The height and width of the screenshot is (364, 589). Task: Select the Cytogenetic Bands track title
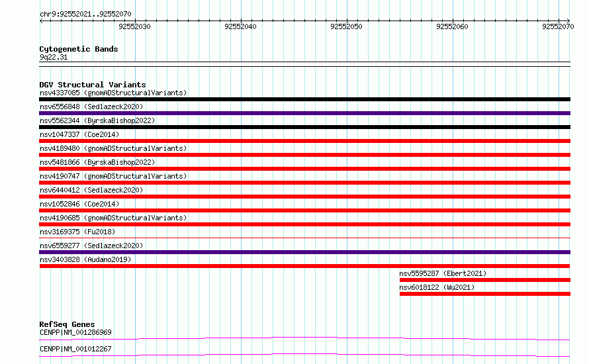[79, 49]
